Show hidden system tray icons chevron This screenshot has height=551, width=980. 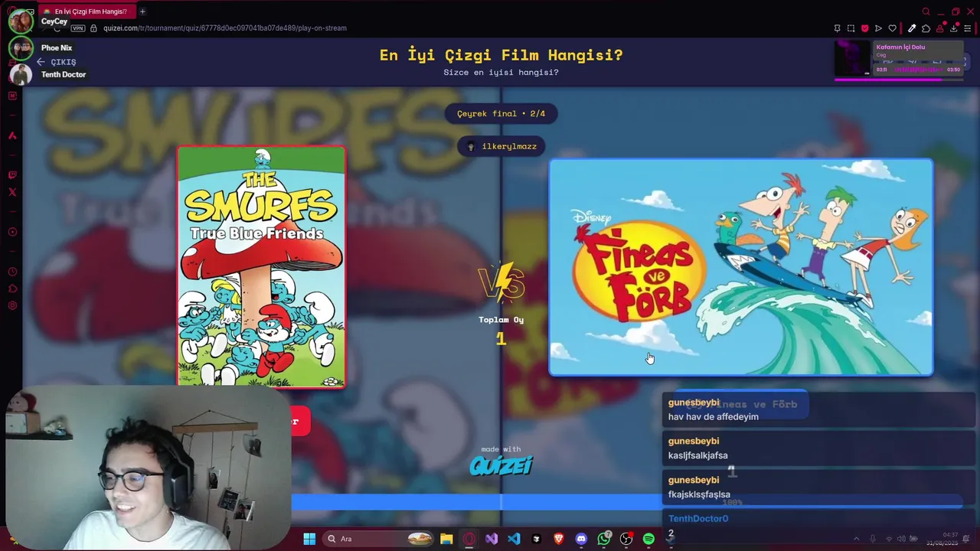pos(856,539)
